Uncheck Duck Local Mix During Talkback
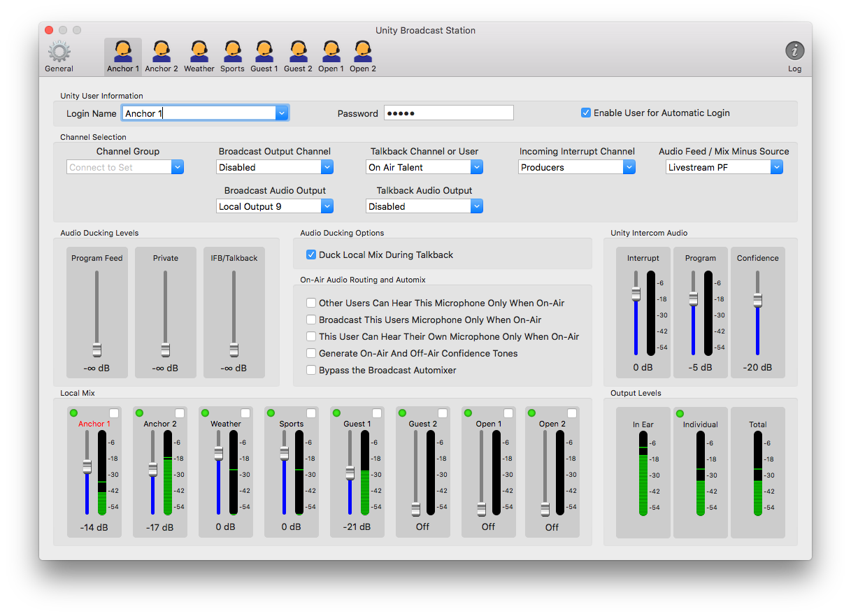 tap(311, 255)
